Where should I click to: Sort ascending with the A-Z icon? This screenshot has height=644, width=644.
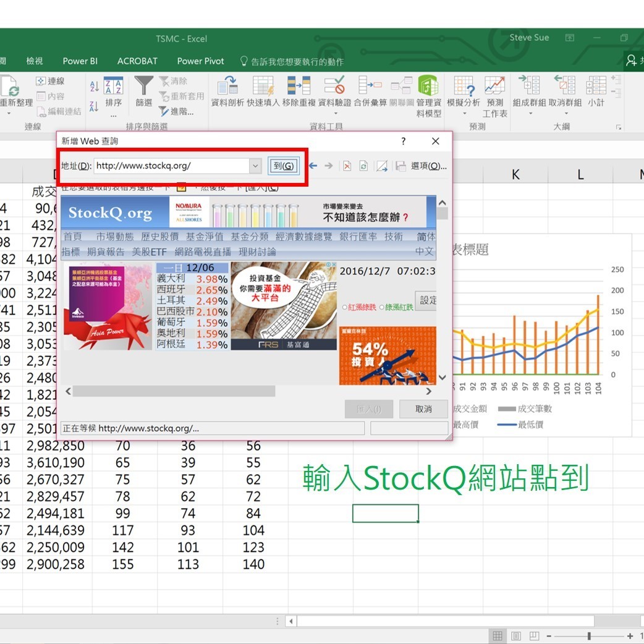tap(94, 87)
